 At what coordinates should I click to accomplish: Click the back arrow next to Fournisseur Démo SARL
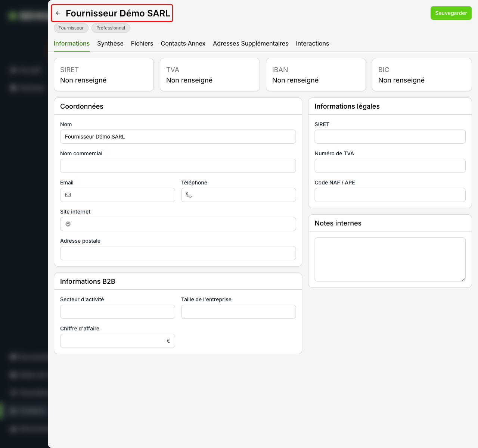coord(58,13)
